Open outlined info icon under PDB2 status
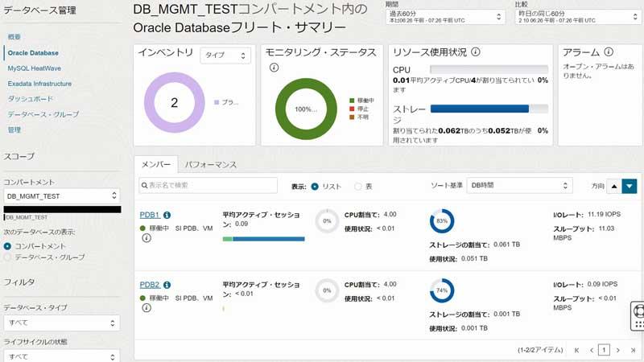The image size is (644, 362). pos(147,308)
